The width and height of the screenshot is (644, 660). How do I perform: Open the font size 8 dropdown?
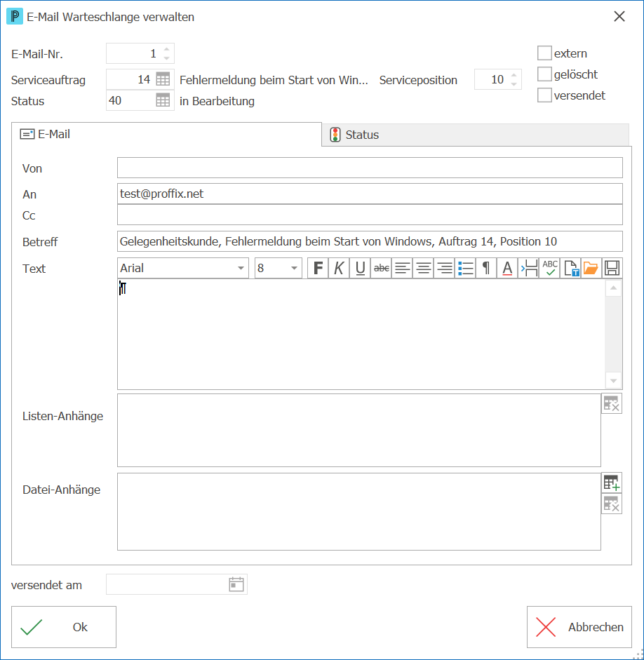point(294,268)
